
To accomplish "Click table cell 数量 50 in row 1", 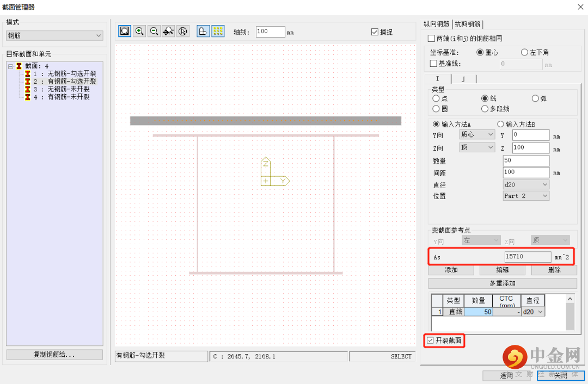I will pos(479,312).
